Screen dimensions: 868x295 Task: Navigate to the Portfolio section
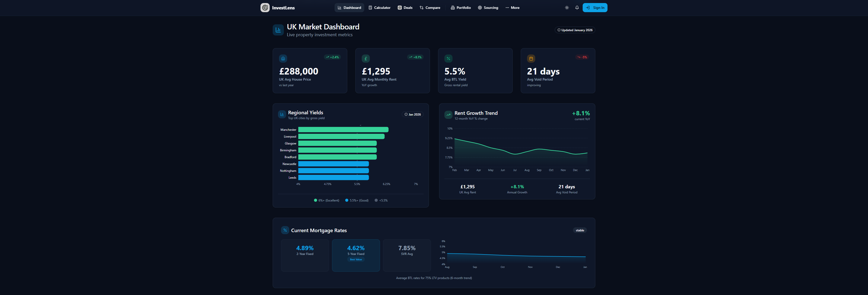tap(460, 7)
